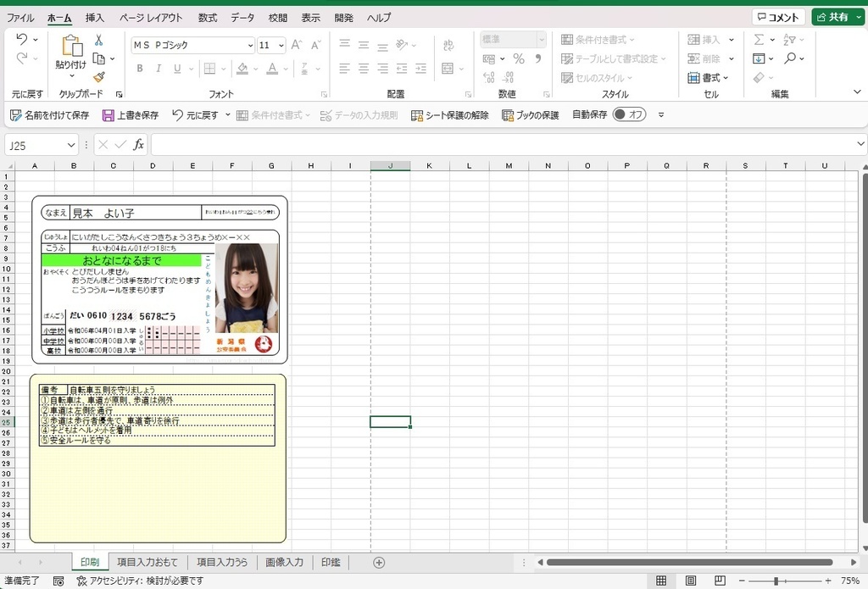Switch to 画像入力 sheet tab
Image resolution: width=868 pixels, height=589 pixels.
(x=284, y=562)
